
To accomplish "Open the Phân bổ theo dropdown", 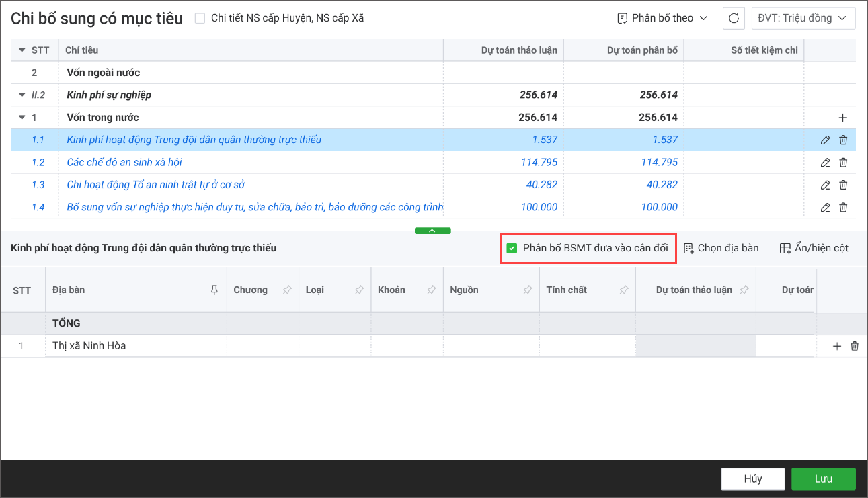I will (662, 18).
